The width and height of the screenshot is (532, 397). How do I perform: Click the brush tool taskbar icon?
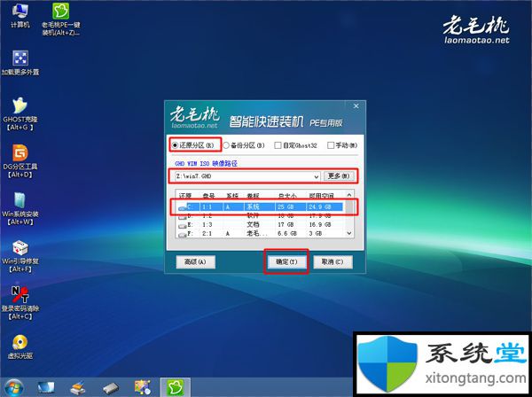pos(78,387)
